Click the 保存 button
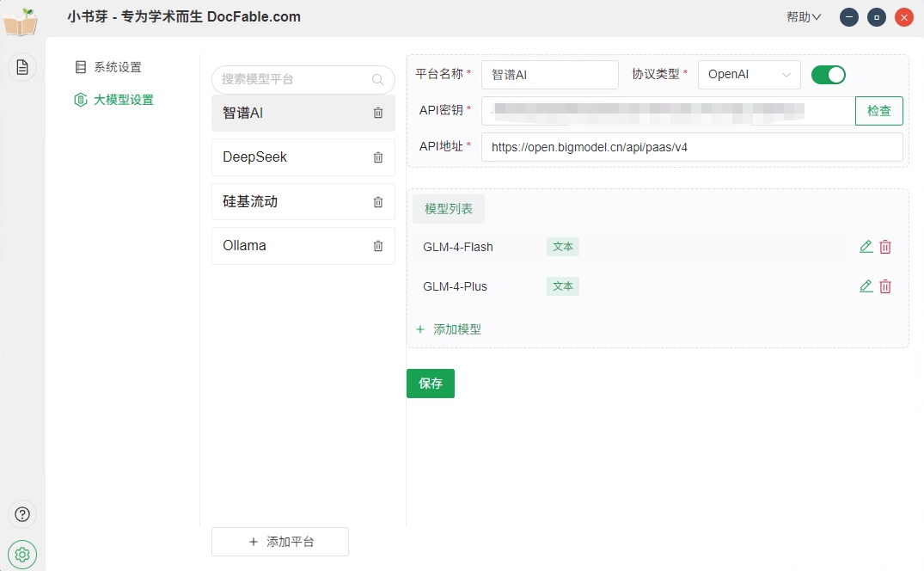 431,384
